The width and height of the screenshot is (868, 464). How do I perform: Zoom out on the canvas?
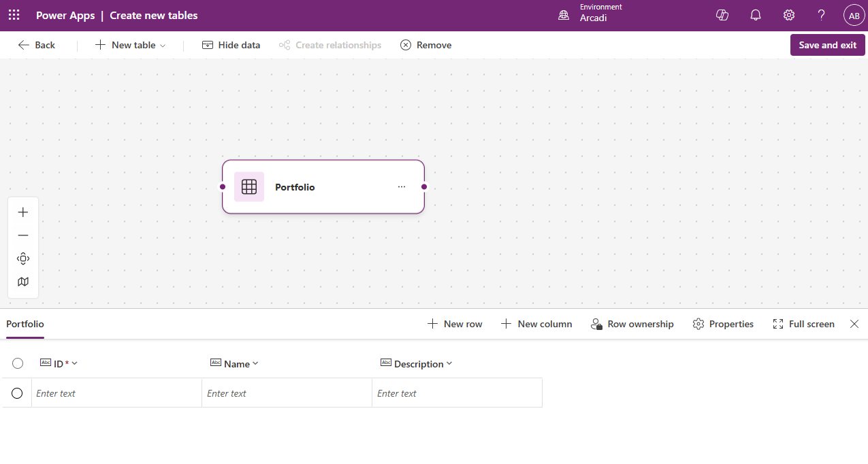[23, 235]
